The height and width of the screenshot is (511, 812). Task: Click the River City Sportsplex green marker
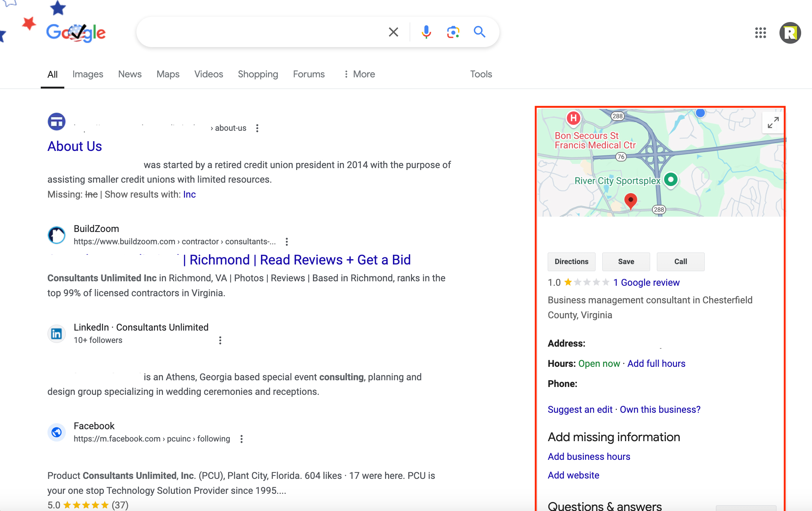[671, 180]
